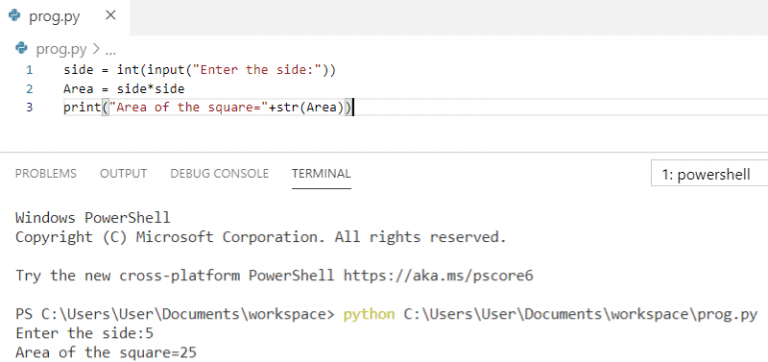Image resolution: width=768 pixels, height=362 pixels.
Task: Click Python file icon in prog.py tab
Action: (x=15, y=16)
